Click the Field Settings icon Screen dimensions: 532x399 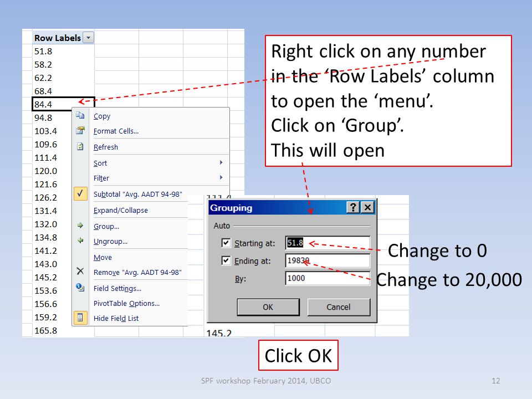(x=80, y=288)
